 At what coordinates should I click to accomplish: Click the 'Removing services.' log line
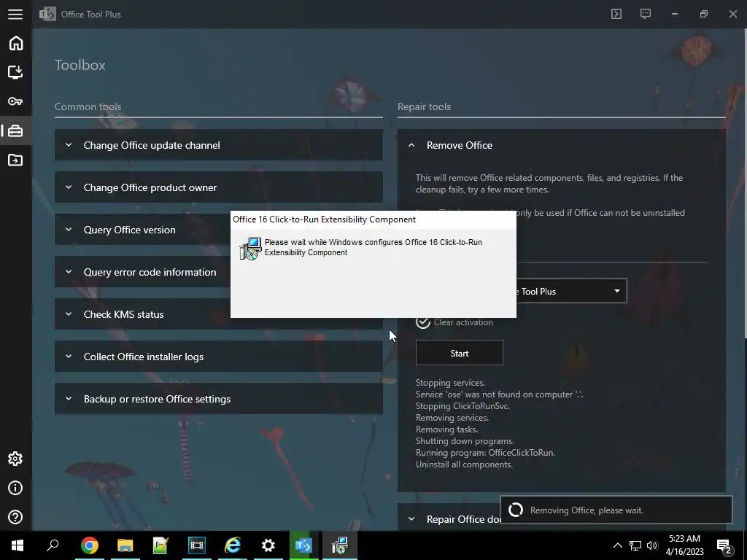point(452,418)
